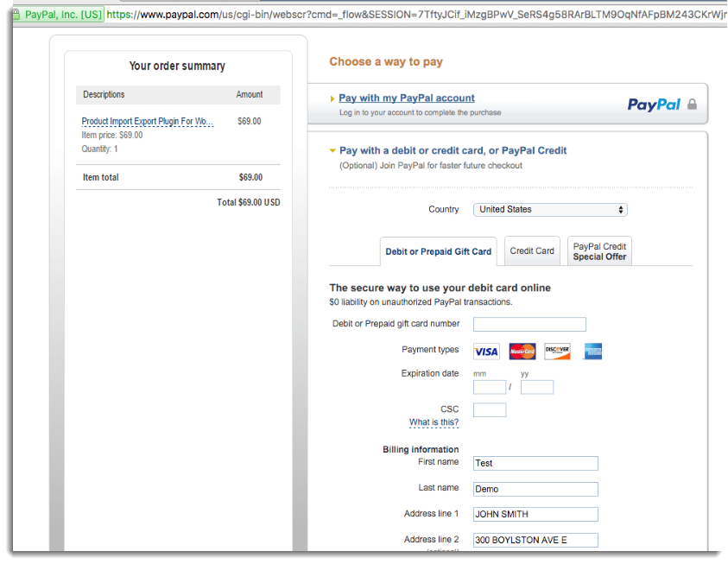Click Address line 1 field with JOHN SMITH

point(535,514)
